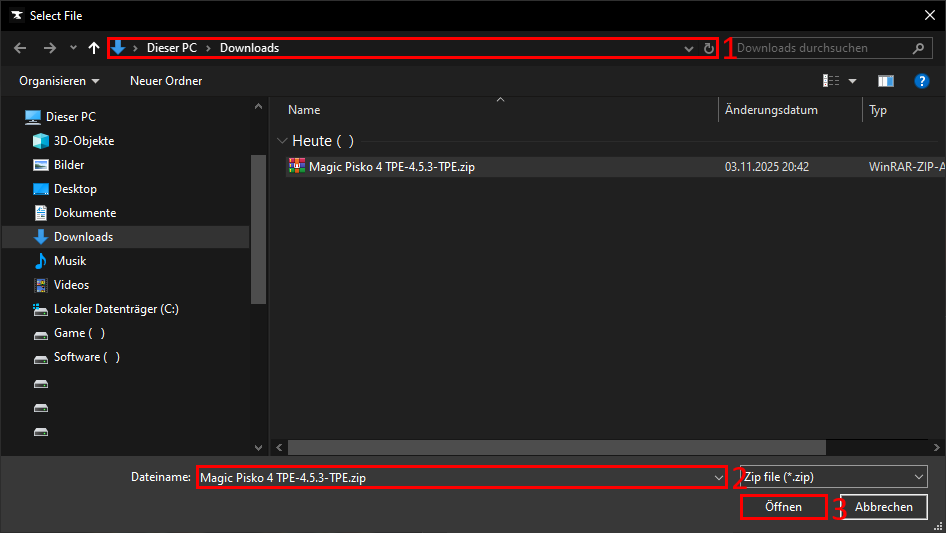Open the Organisieren menu
The image size is (946, 533).
[59, 81]
